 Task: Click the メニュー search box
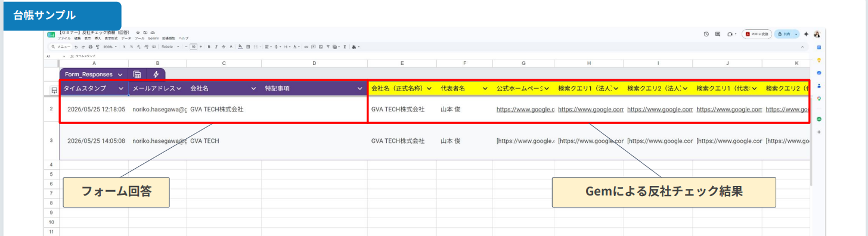[60, 46]
